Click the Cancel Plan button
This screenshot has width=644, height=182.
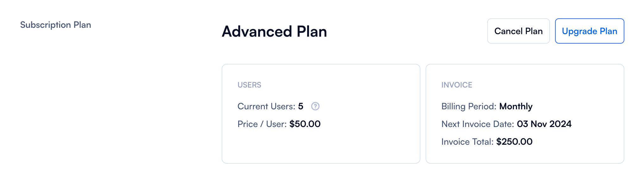pyautogui.click(x=518, y=31)
